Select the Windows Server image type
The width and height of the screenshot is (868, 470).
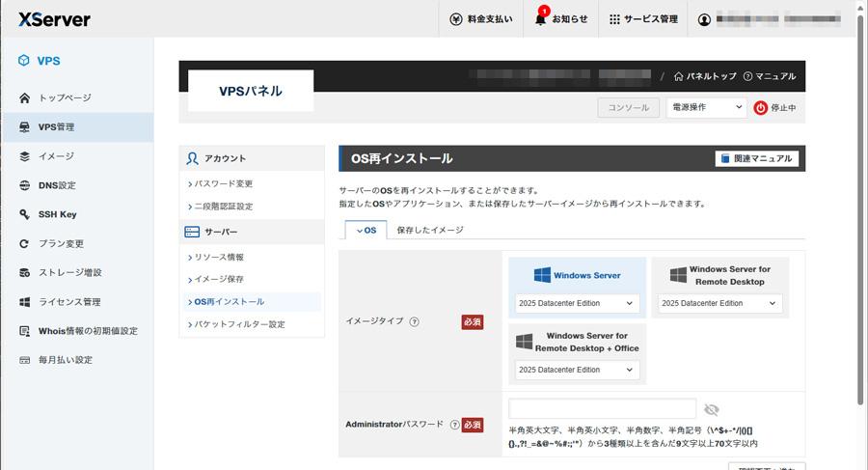[578, 275]
